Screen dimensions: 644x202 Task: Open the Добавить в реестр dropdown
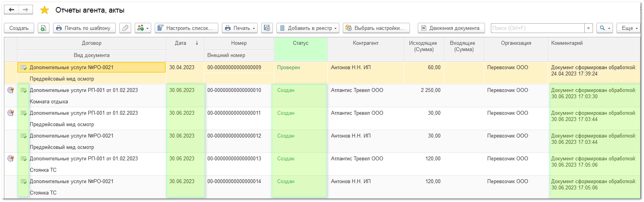tap(308, 28)
